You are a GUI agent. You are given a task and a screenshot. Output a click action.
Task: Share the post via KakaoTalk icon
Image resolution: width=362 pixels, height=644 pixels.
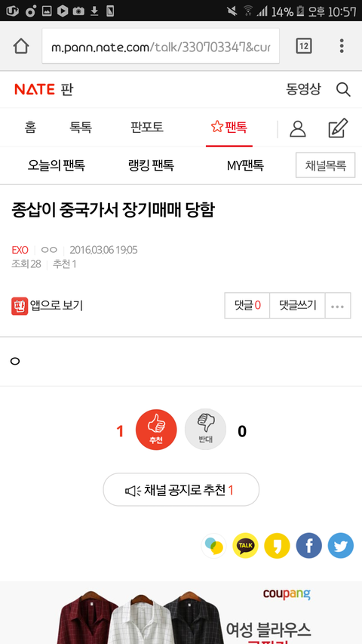(x=245, y=545)
